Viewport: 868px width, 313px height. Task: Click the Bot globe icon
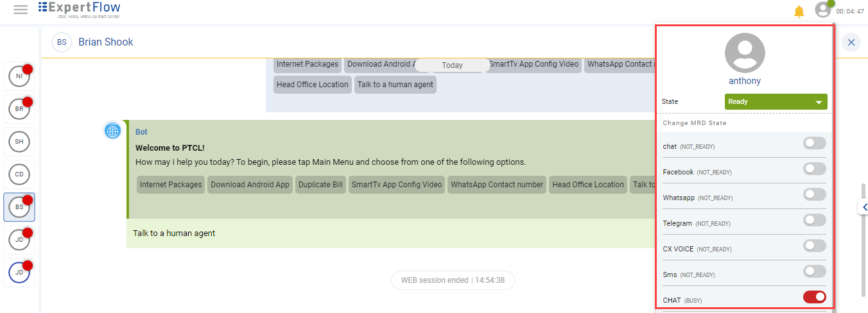click(x=113, y=131)
